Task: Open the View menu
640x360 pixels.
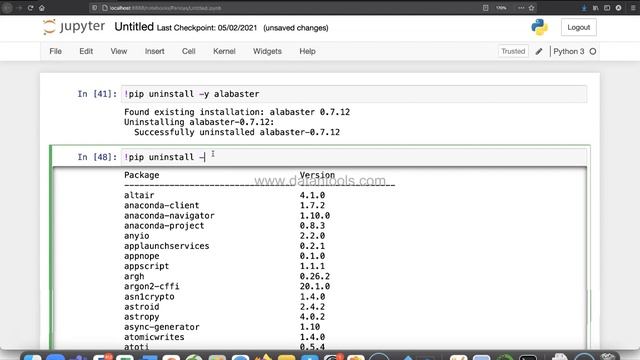Action: click(118, 51)
